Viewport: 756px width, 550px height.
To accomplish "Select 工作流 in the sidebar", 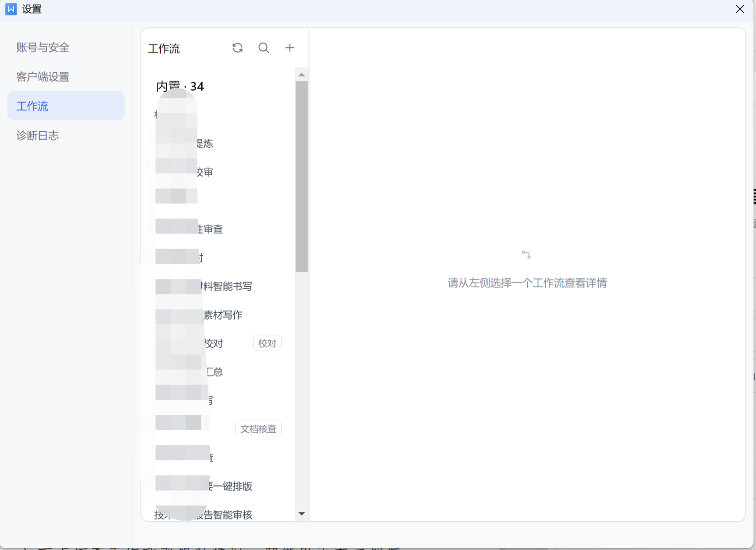I will (x=66, y=106).
